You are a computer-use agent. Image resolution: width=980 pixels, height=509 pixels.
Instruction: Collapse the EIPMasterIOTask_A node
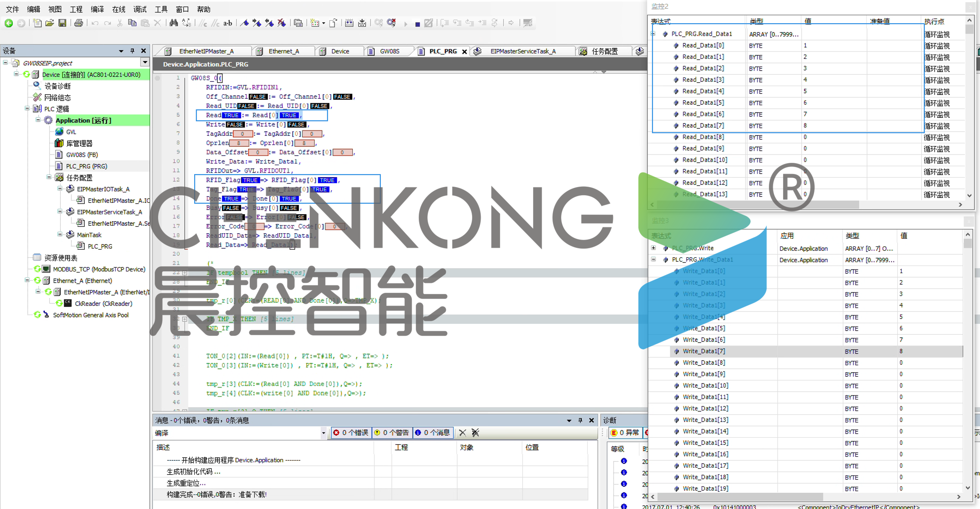tap(60, 188)
